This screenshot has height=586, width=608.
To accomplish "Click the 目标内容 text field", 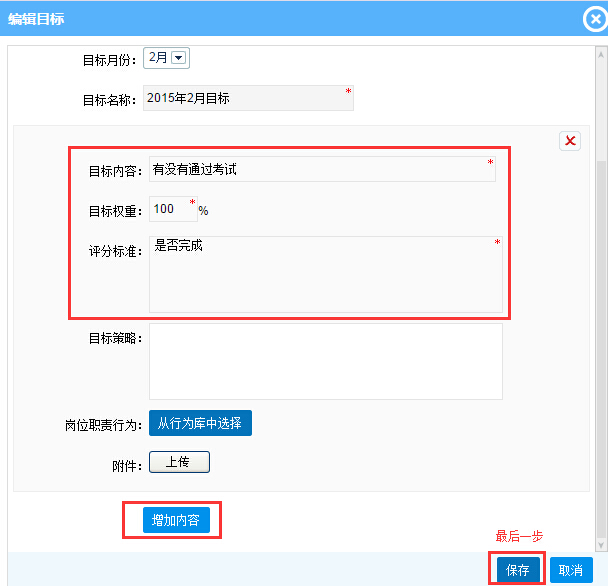I will pos(322,169).
